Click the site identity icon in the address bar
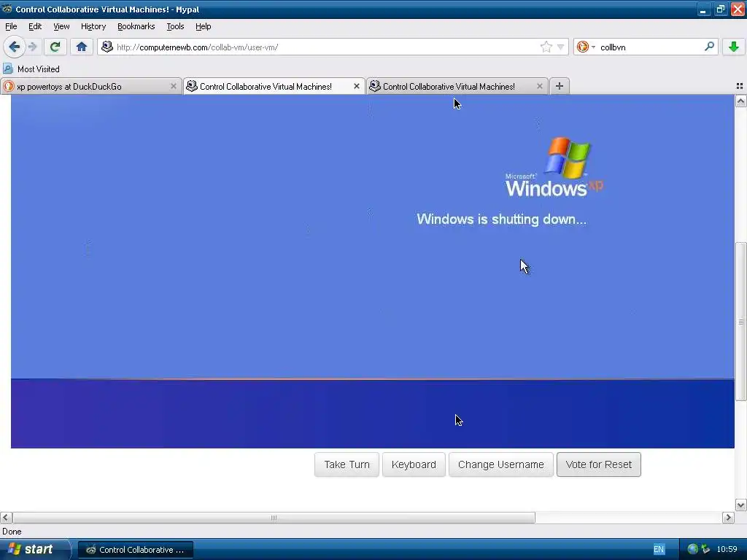 pos(107,47)
